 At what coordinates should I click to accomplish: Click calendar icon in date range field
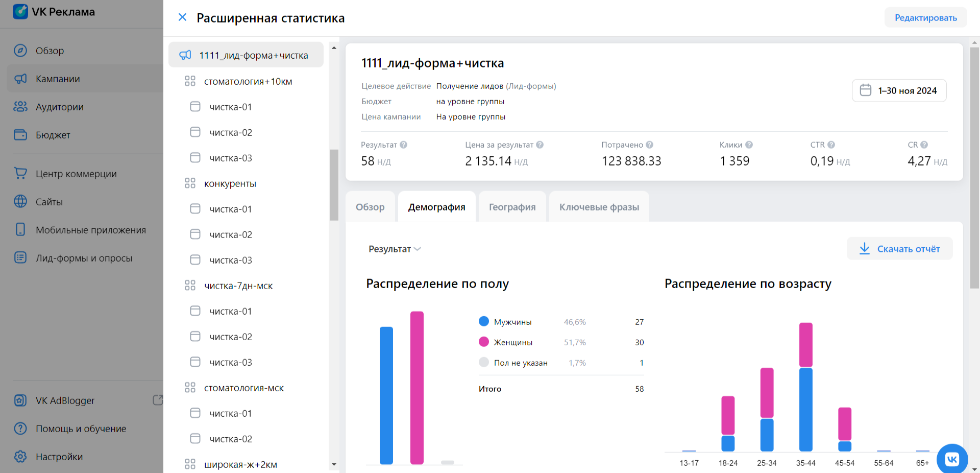point(866,90)
